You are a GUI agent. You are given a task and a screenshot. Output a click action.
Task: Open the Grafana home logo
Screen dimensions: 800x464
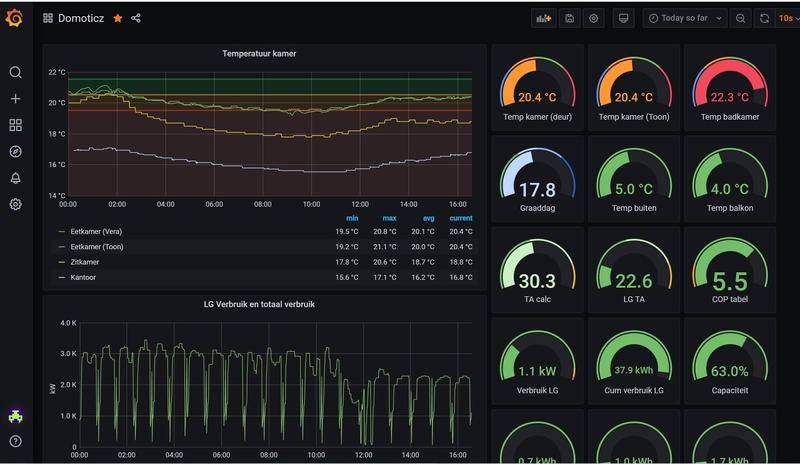click(14, 18)
